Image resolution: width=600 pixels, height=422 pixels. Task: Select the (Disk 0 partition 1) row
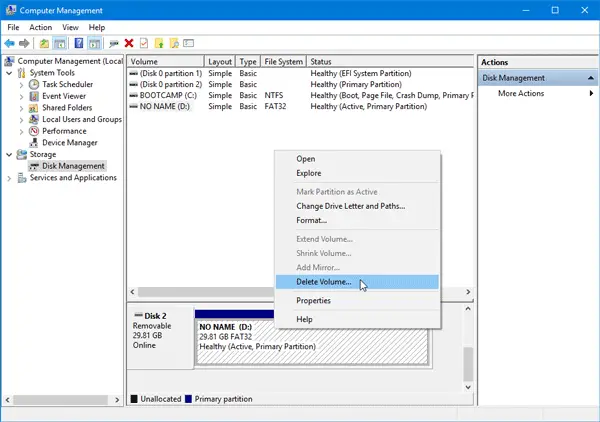300,73
